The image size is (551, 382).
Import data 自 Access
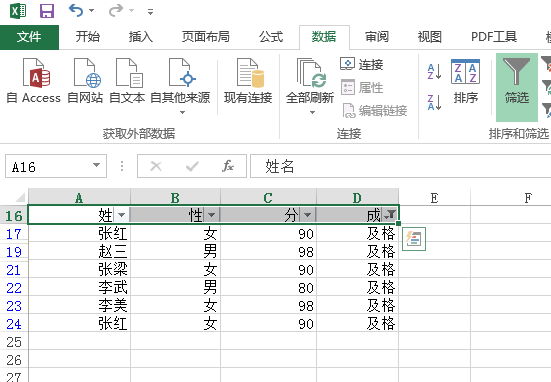tap(34, 81)
